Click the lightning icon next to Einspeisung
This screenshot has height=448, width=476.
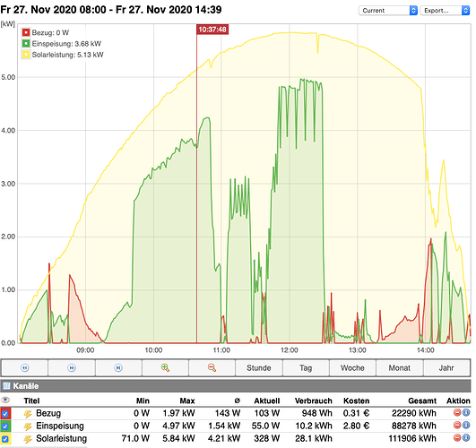tap(28, 426)
